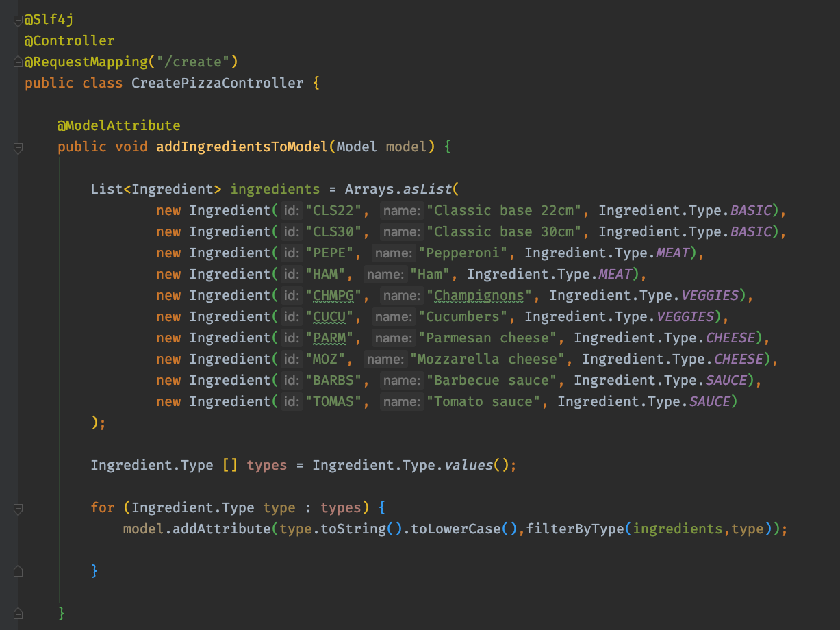Click the values() method call
Viewport: 840px width, 630px height.
tap(469, 466)
